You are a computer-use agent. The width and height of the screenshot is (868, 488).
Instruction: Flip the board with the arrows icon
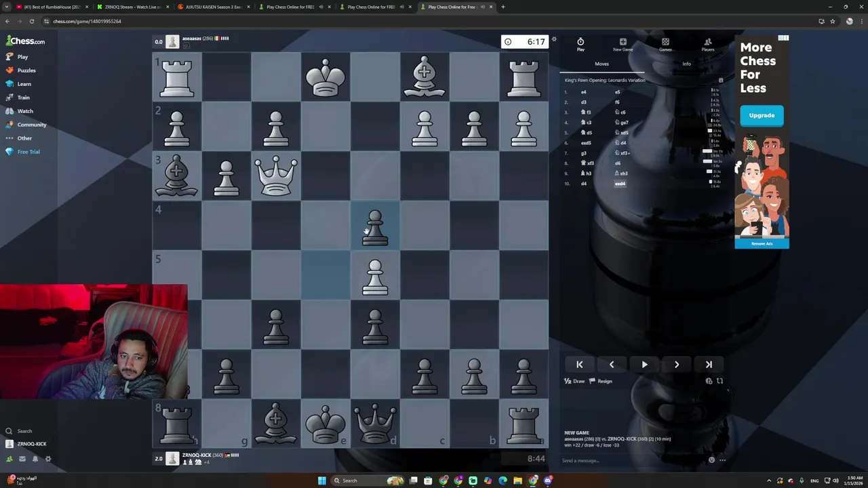[x=719, y=381]
